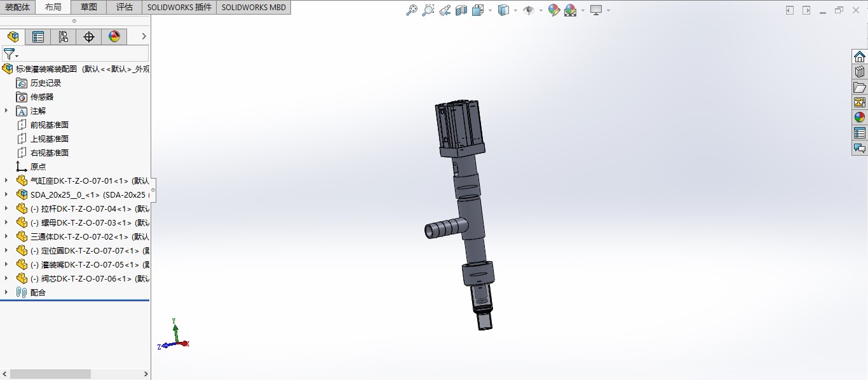Activate the Section View icon
The height and width of the screenshot is (380, 868).
pos(461,10)
